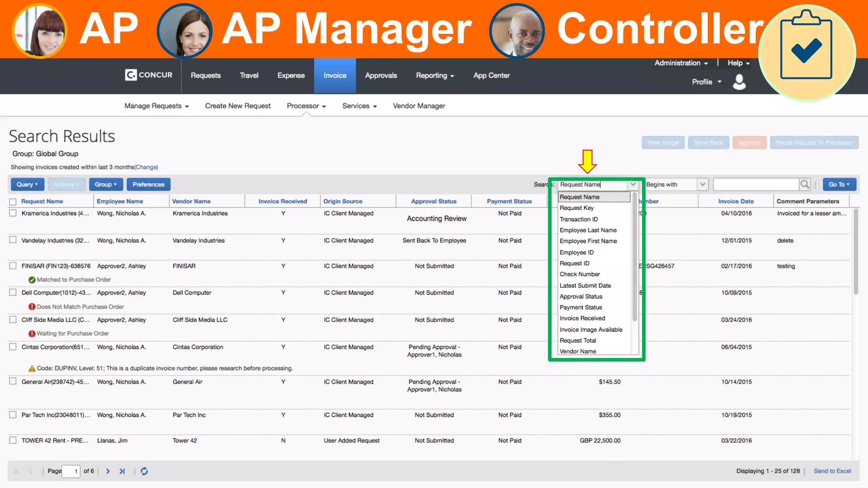Screen dimensions: 868x488
Task: Open the Administration dropdown
Action: pos(681,63)
